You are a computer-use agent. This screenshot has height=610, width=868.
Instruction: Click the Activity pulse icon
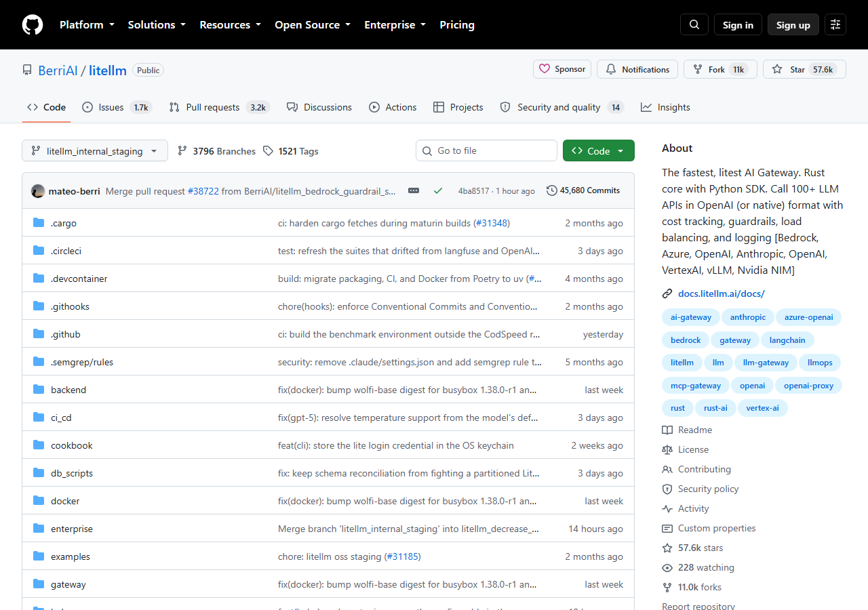pos(667,508)
